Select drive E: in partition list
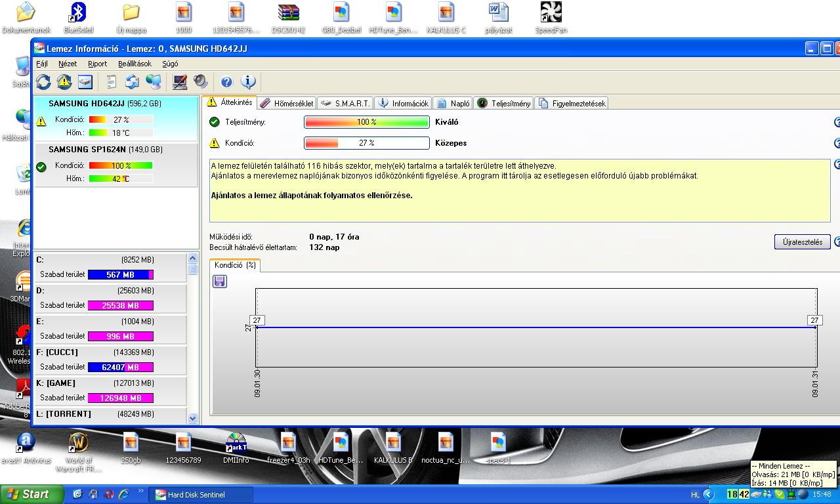This screenshot has height=504, width=840. 110,329
